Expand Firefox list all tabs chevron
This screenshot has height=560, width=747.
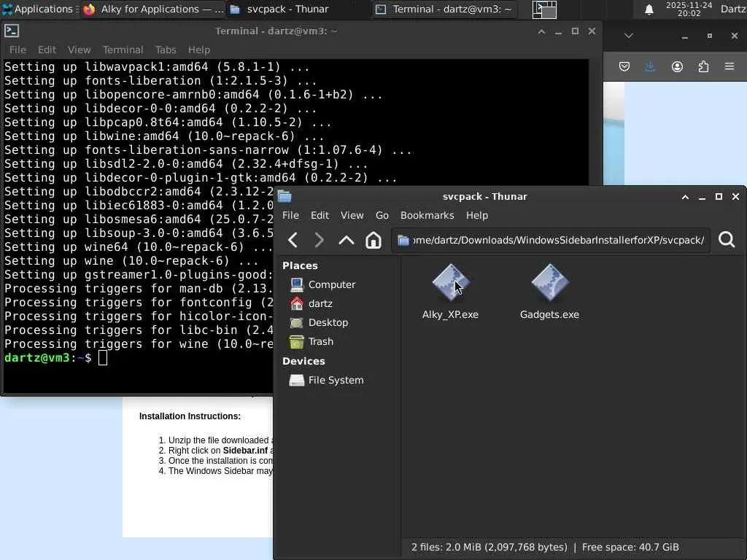(629, 36)
